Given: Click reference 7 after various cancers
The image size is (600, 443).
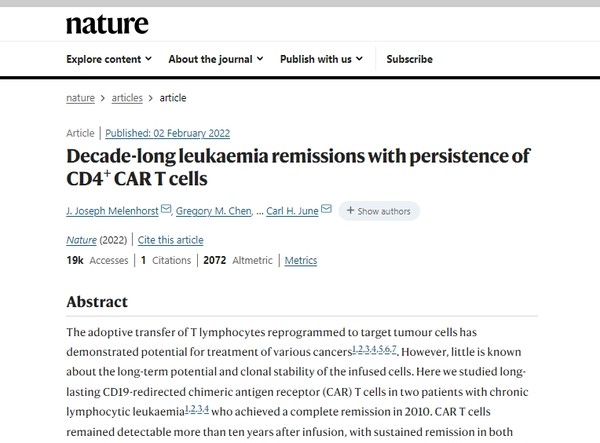Looking at the screenshot, I should click(394, 349).
